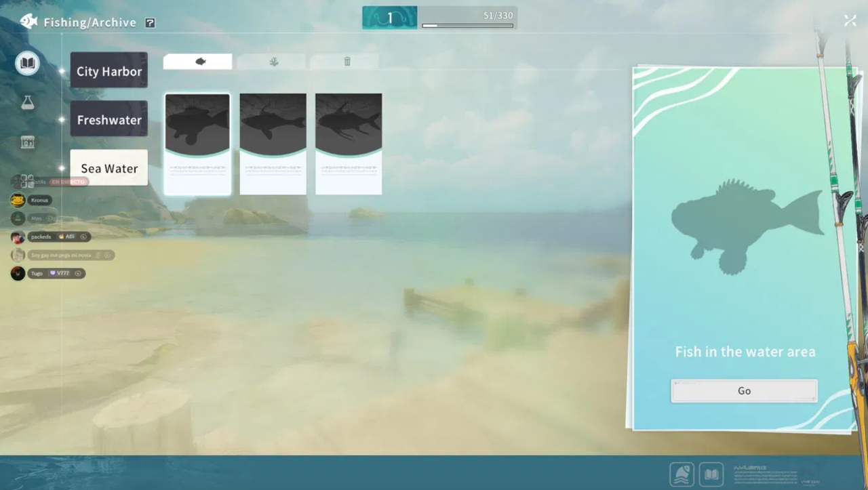Open the help question mark beside Fishing/Archive

[x=150, y=23]
